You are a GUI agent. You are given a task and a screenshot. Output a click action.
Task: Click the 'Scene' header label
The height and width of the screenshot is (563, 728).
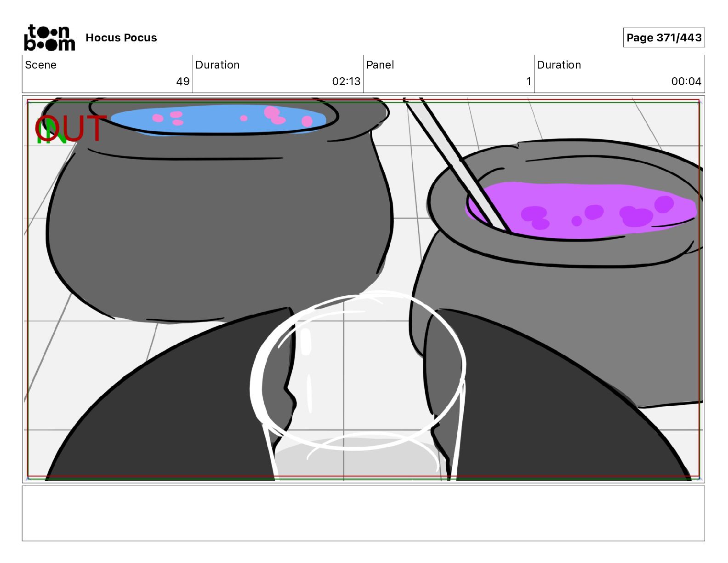41,65
